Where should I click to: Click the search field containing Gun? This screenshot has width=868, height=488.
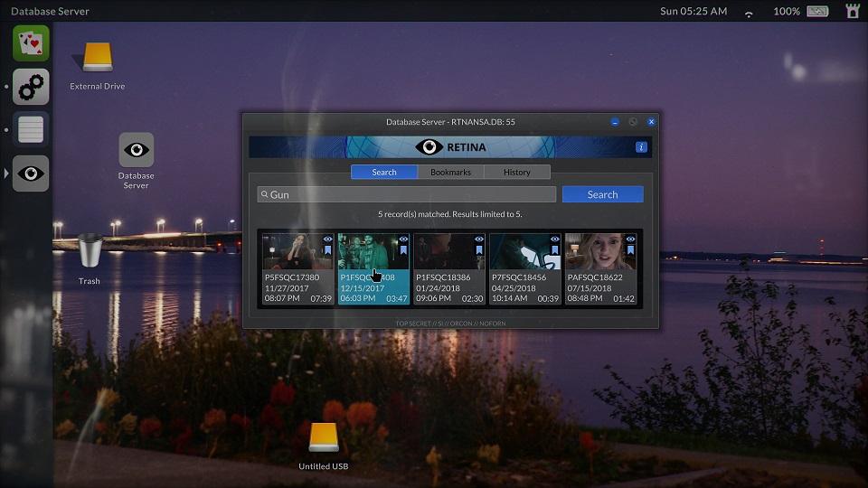pyautogui.click(x=407, y=194)
